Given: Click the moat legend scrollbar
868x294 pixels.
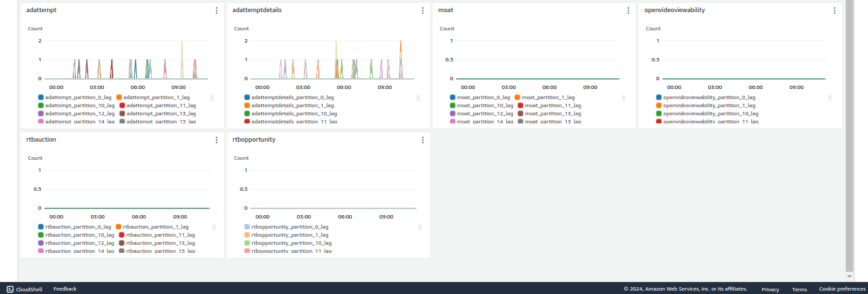Looking at the screenshot, I should (x=623, y=98).
